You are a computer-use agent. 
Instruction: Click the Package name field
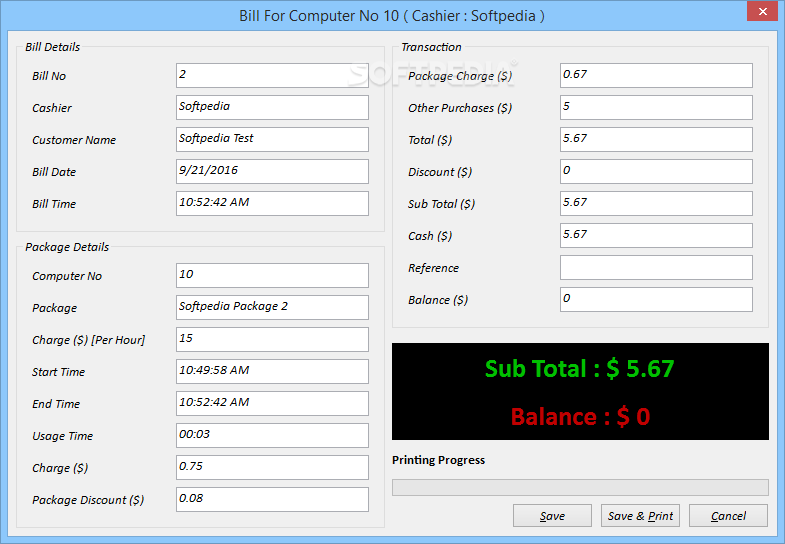coord(272,308)
